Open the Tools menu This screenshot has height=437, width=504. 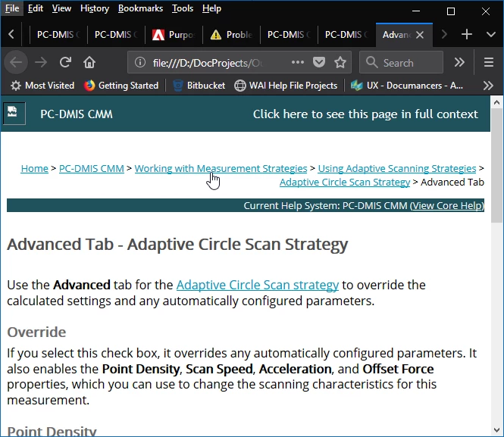coord(183,8)
